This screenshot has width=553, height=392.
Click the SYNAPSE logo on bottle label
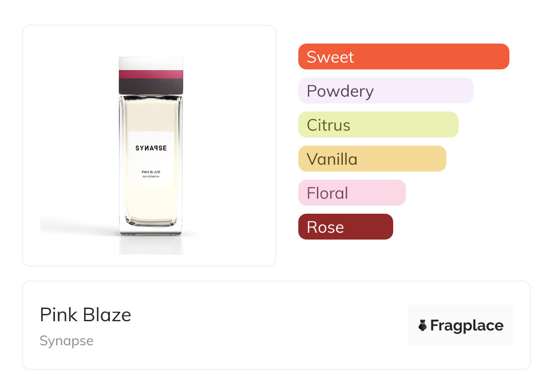click(x=151, y=148)
